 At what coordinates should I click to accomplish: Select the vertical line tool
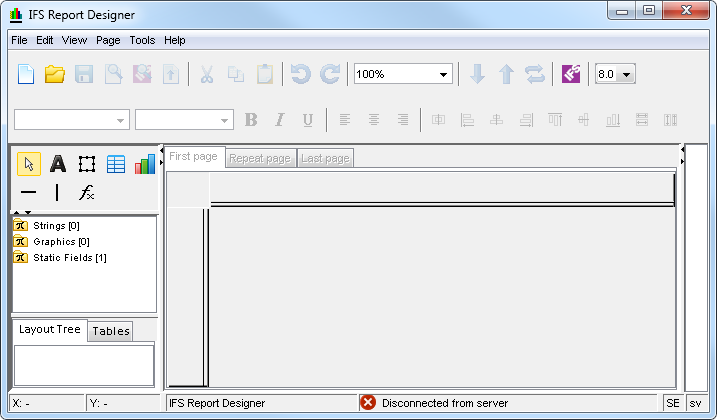pos(57,193)
